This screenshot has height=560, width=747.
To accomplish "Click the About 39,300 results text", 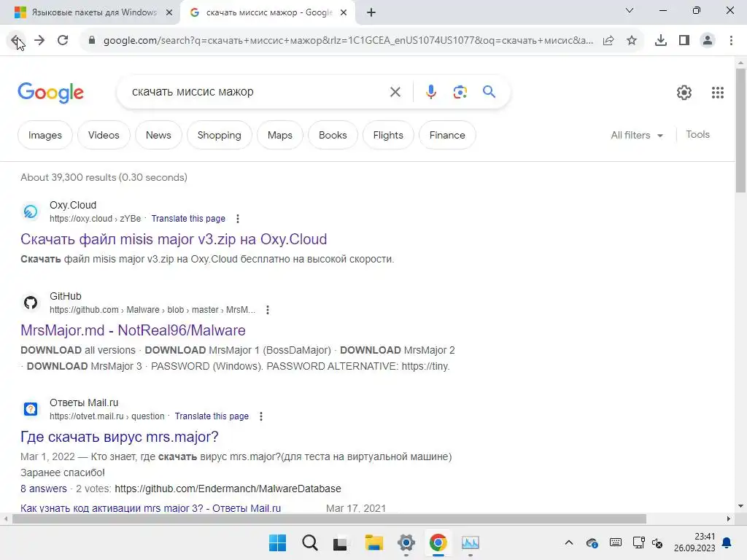I will [104, 178].
